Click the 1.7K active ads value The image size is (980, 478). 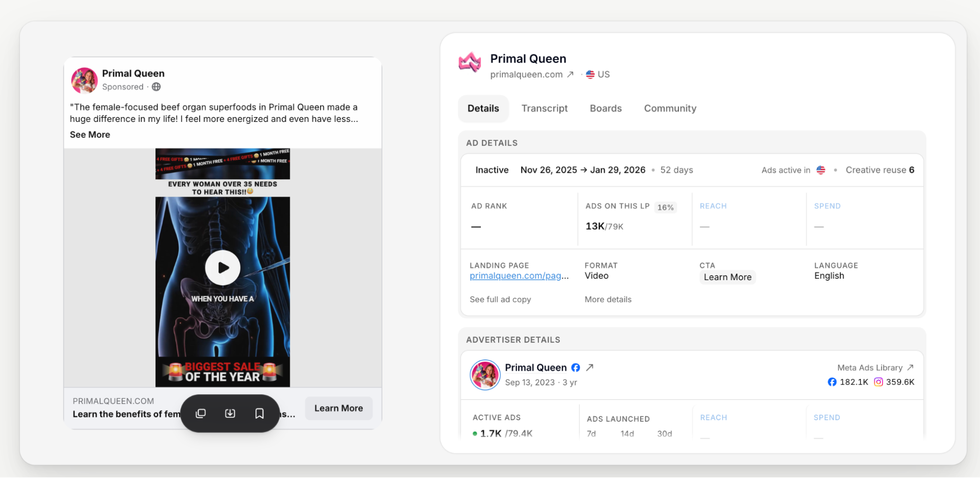(491, 433)
